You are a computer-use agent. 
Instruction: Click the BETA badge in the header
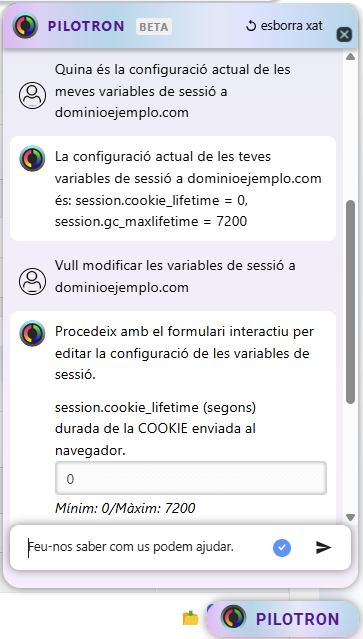tap(154, 27)
